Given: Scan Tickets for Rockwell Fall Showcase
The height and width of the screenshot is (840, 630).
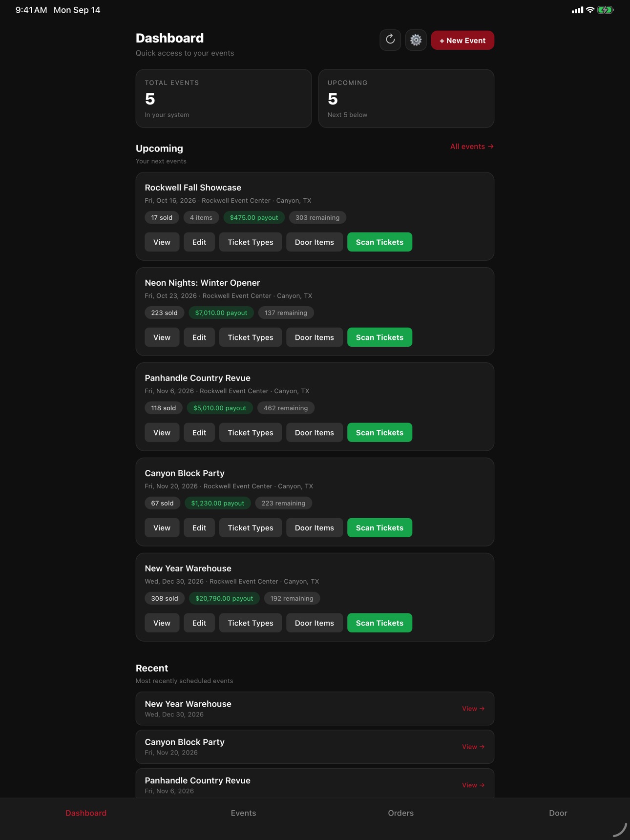Looking at the screenshot, I should click(x=379, y=242).
